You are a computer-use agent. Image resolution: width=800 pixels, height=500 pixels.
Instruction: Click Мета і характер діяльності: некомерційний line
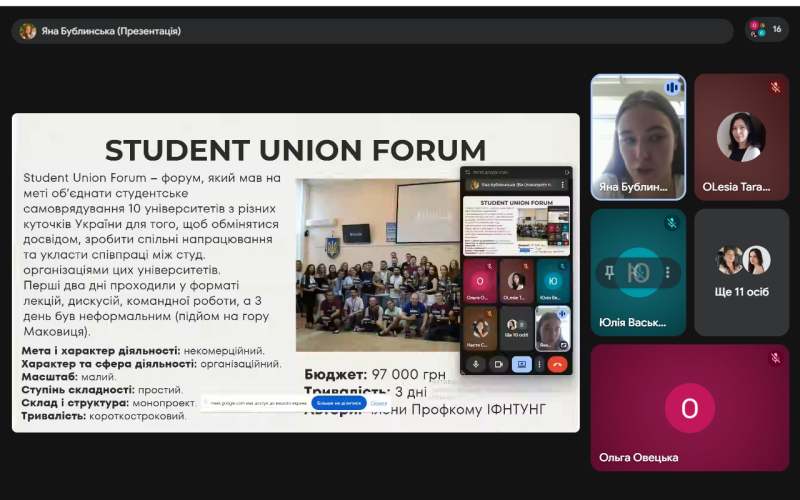click(143, 351)
